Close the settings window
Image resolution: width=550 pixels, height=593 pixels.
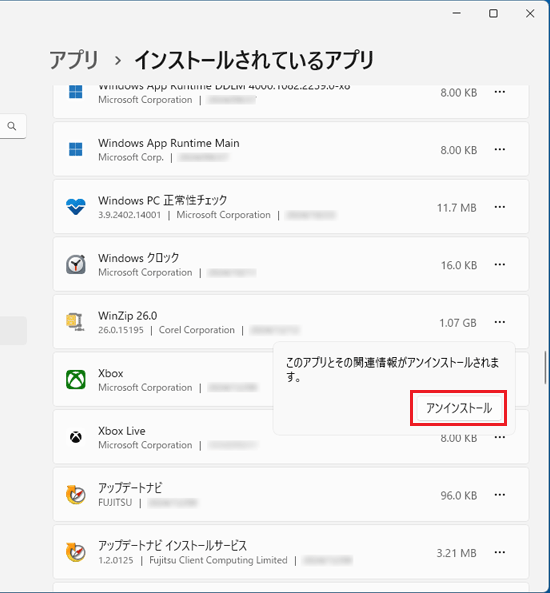click(x=530, y=14)
